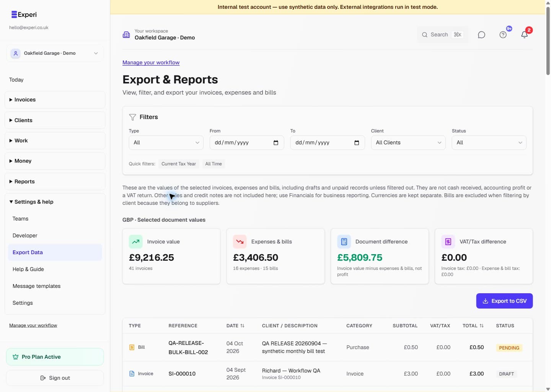
Task: Open the Oakfield Garage workspace switcher
Action: [x=55, y=53]
